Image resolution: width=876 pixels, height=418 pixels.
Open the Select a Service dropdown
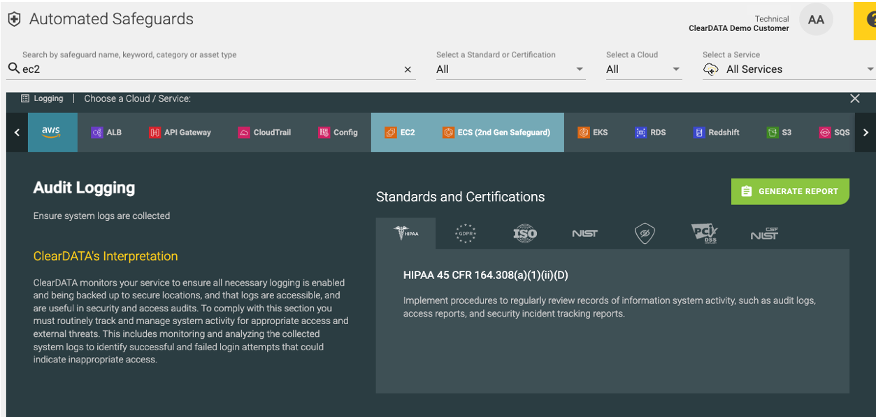tap(789, 69)
